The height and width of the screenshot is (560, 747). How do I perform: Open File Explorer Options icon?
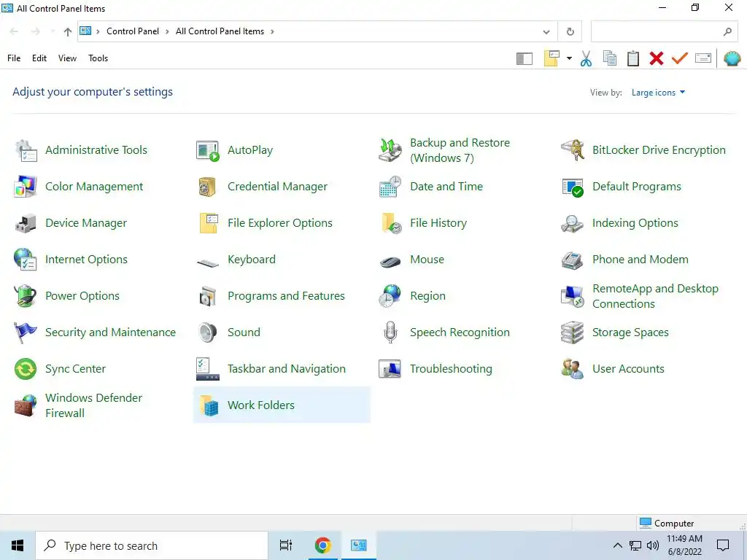[208, 223]
